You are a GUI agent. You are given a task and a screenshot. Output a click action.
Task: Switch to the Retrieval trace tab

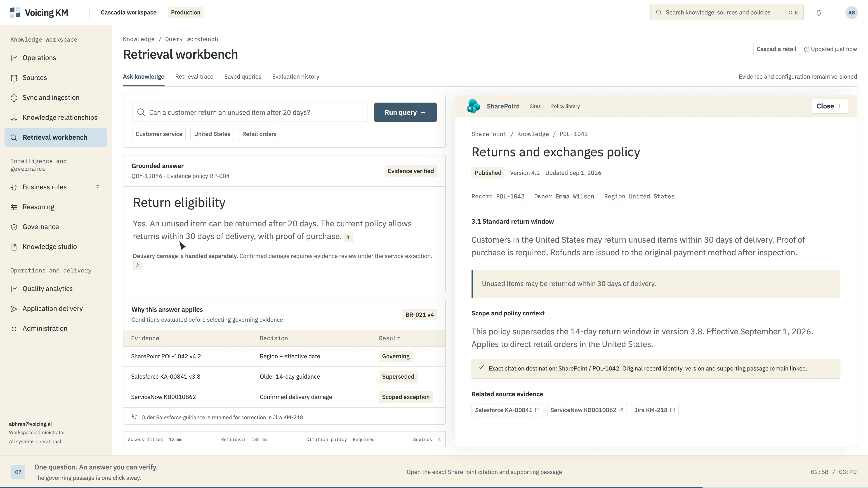point(194,77)
